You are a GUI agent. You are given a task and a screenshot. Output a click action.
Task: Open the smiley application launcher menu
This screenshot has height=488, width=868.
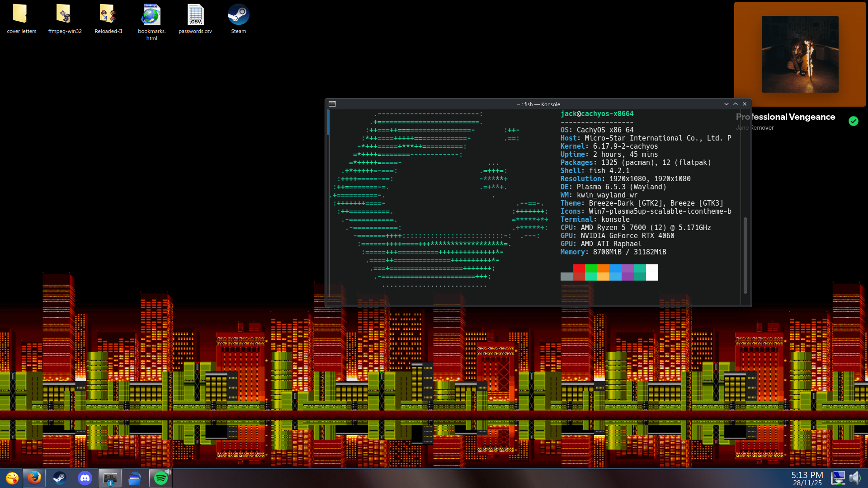12,478
